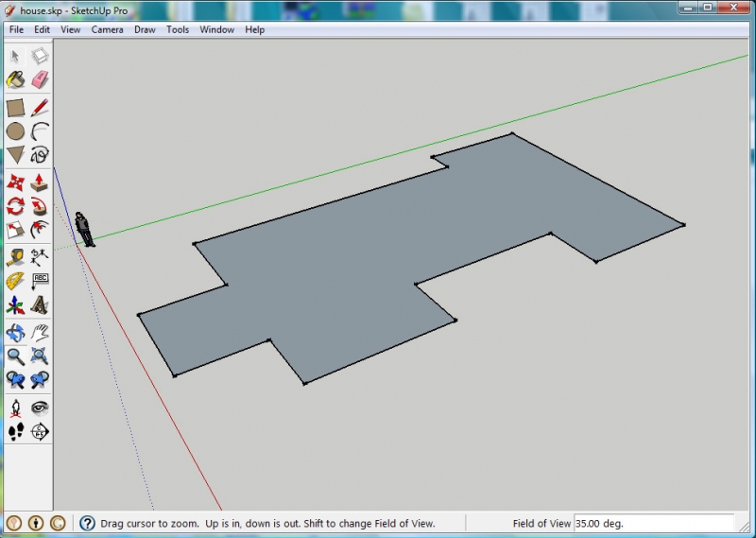Image resolution: width=756 pixels, height=538 pixels.
Task: Go to the Previous view
Action: coord(15,380)
